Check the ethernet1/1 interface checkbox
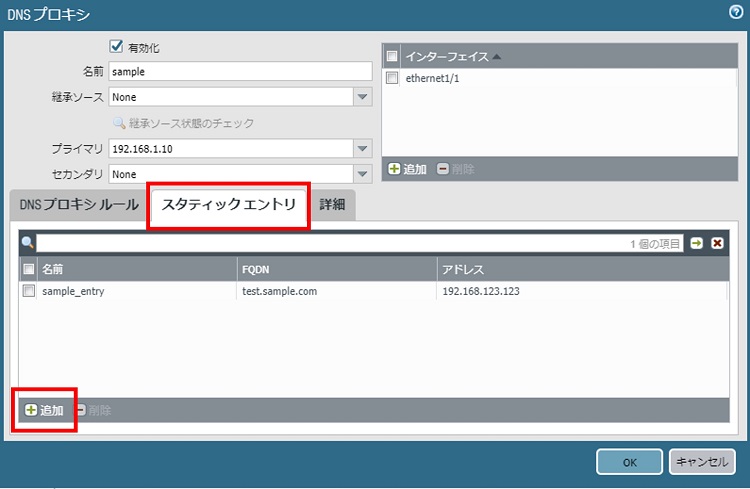750x489 pixels. [x=393, y=78]
